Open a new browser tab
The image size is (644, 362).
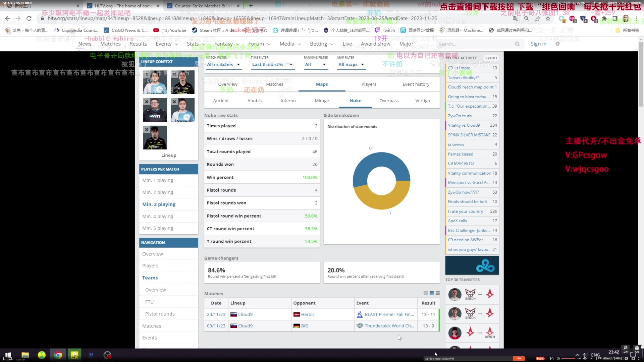point(251,6)
